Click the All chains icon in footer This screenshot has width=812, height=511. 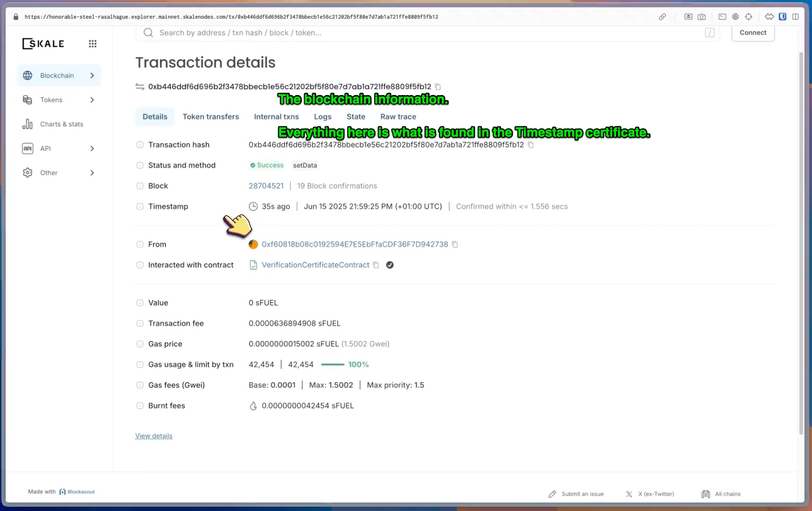(x=706, y=494)
